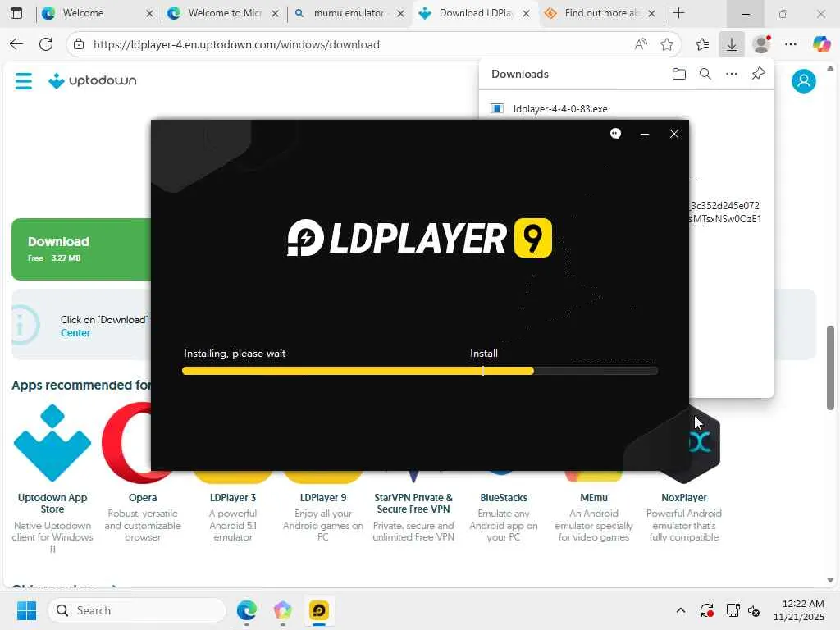Open MEmu app link
Screen dimensions: 840x630
594,498
